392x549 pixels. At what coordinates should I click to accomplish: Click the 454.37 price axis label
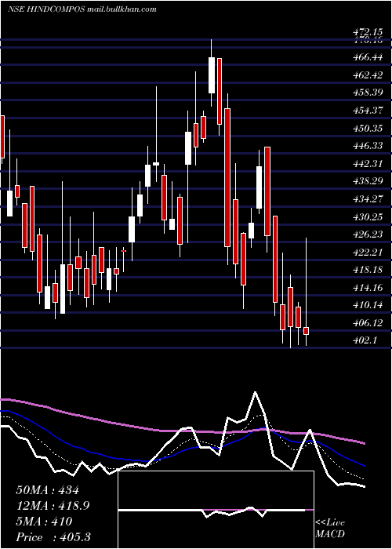tap(368, 111)
